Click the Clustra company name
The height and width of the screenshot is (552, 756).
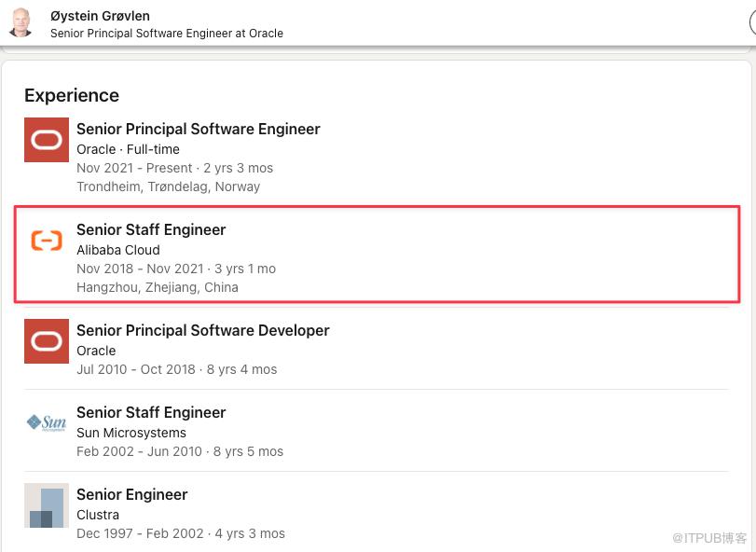click(98, 515)
